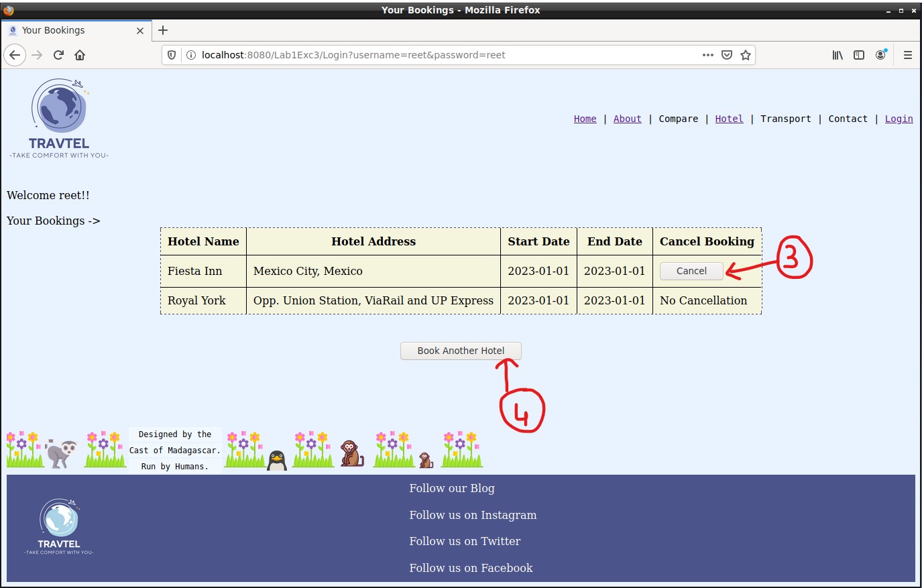Click the TRAVTEL logo in footer
The width and height of the screenshot is (922, 588).
point(59,527)
